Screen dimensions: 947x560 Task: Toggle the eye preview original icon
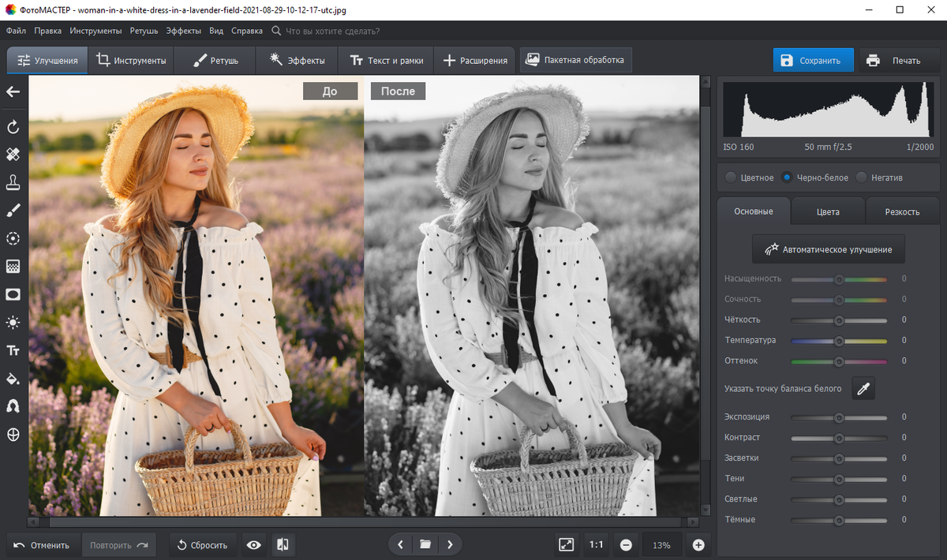[254, 544]
